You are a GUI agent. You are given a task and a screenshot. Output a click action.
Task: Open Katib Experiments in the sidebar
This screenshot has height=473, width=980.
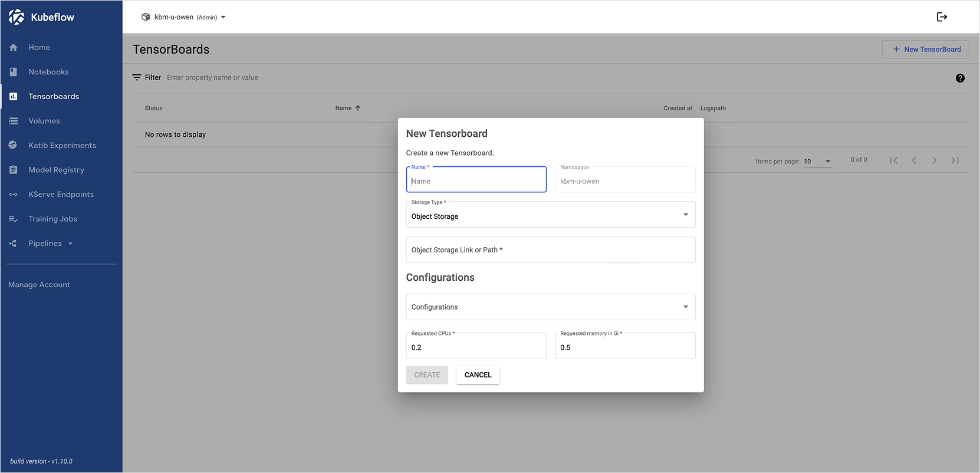coord(61,145)
